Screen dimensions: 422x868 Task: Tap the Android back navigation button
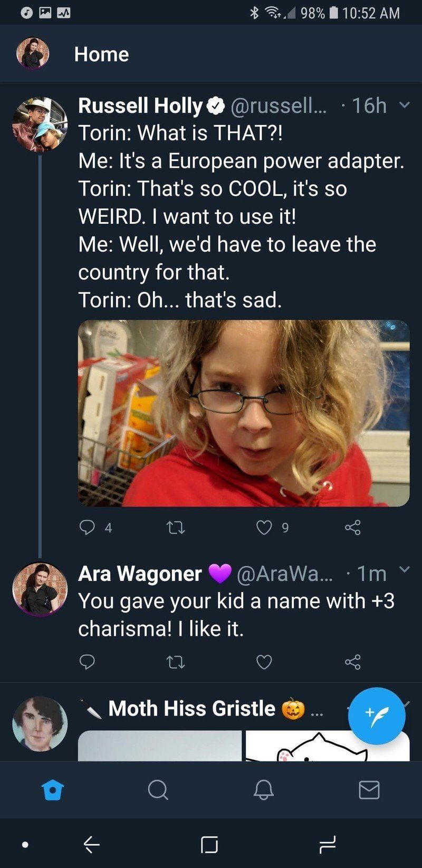(92, 844)
